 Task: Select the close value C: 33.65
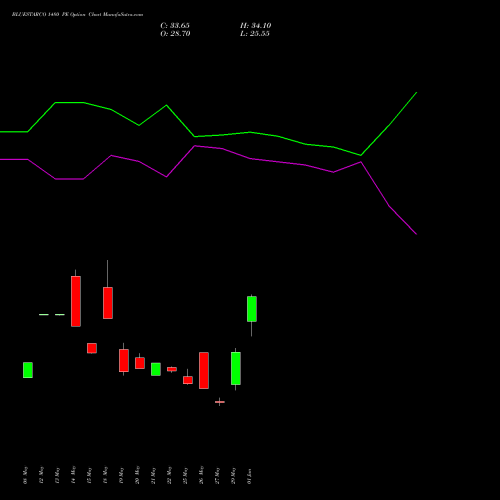click(x=175, y=26)
